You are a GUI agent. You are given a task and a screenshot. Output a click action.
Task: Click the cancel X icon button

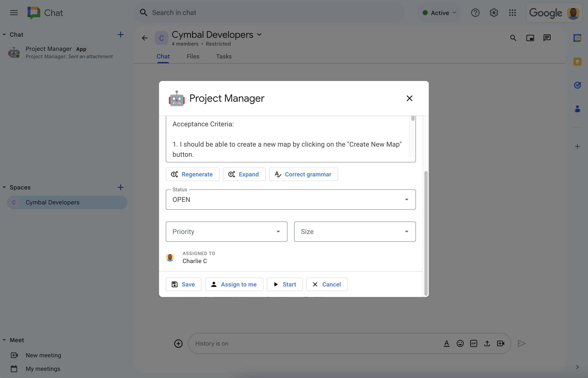(326, 284)
